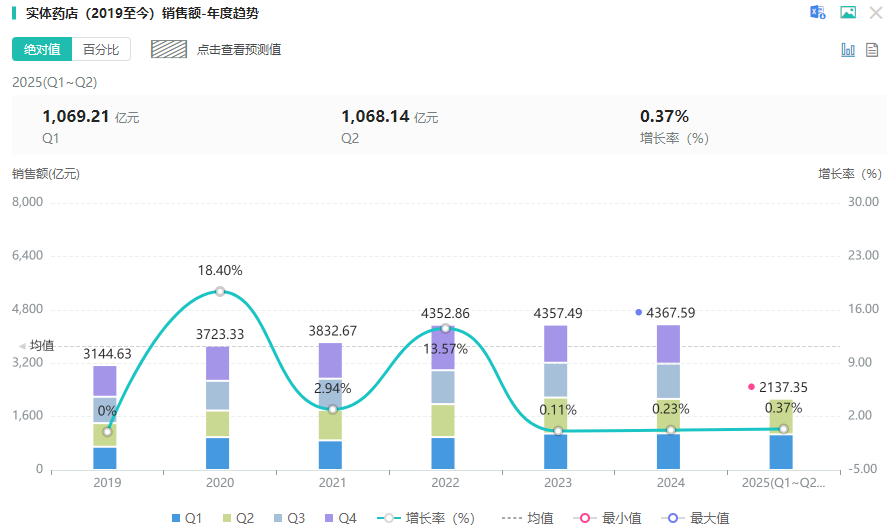Click 点击查看预测值 to show forecast

click(239, 49)
